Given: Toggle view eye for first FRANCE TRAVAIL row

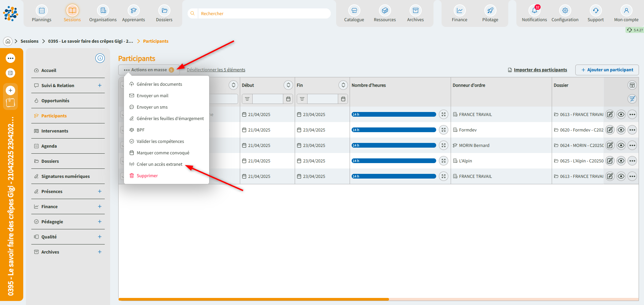Looking at the screenshot, I should click(621, 115).
